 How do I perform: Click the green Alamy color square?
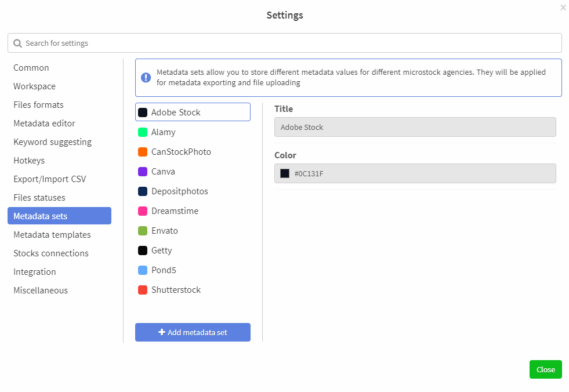(143, 132)
